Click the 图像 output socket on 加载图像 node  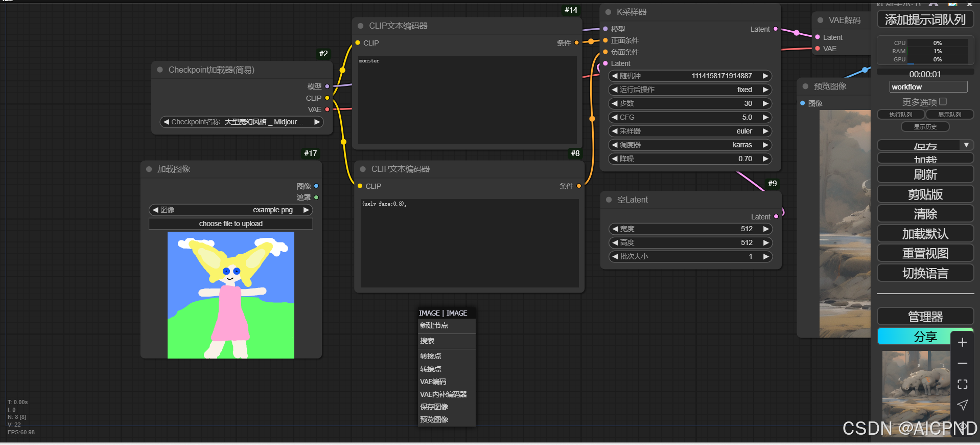click(x=316, y=186)
